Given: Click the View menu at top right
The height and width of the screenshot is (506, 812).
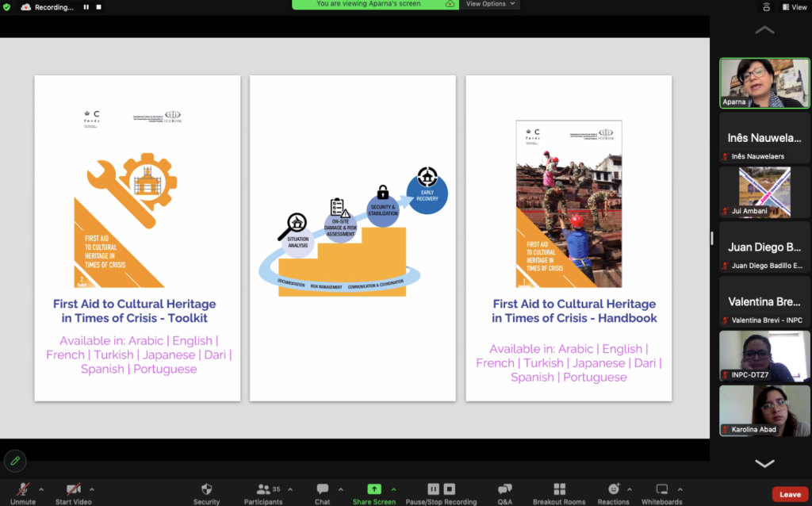Looking at the screenshot, I should (x=794, y=7).
